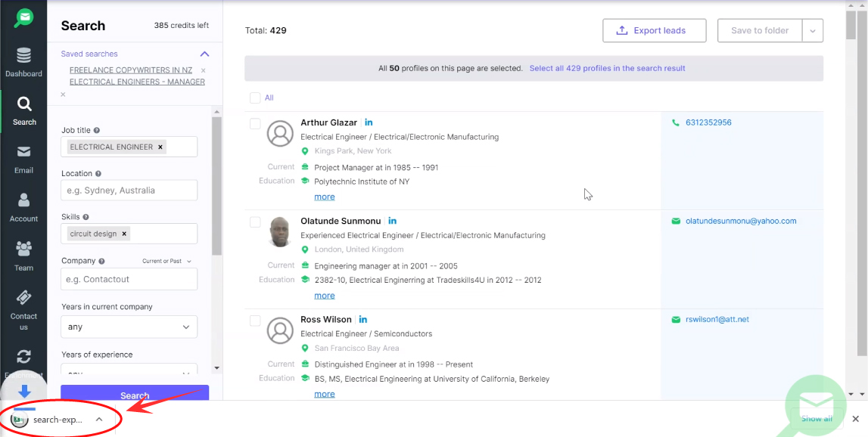Toggle Olatunde Sunmonu's checkbox
Screen dimensions: 868x437
(255, 222)
